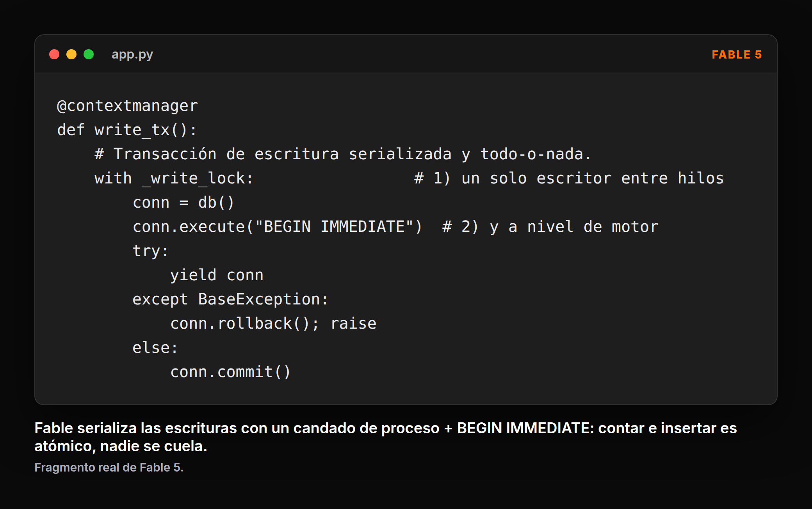
Task: Click the Fragmento real de Fable 5 caption
Action: [109, 467]
